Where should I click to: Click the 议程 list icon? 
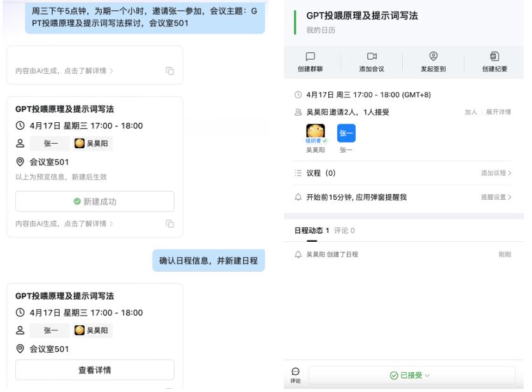click(298, 173)
